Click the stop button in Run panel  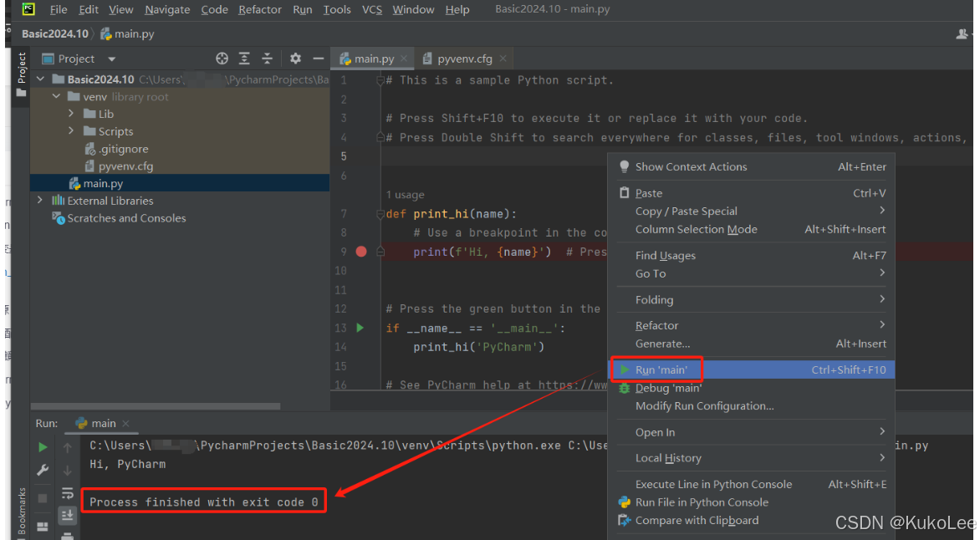pos(43,498)
